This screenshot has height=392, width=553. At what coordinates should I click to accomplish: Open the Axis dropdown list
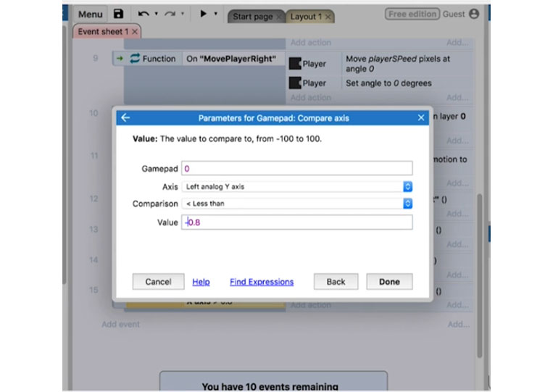point(297,186)
